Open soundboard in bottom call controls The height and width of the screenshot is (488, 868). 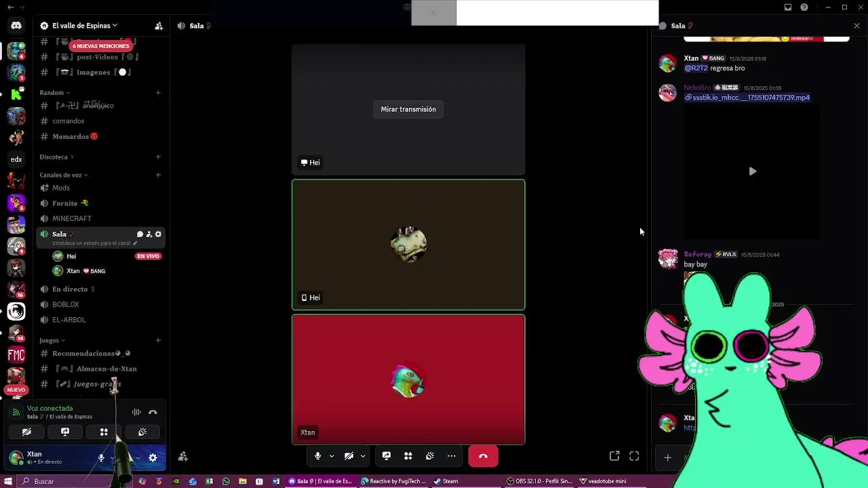pos(430,456)
